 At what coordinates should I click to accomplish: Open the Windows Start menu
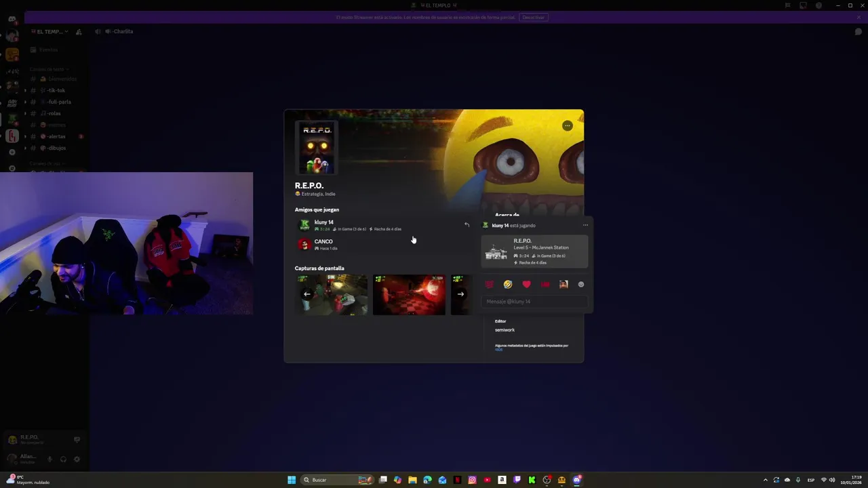pyautogui.click(x=292, y=480)
